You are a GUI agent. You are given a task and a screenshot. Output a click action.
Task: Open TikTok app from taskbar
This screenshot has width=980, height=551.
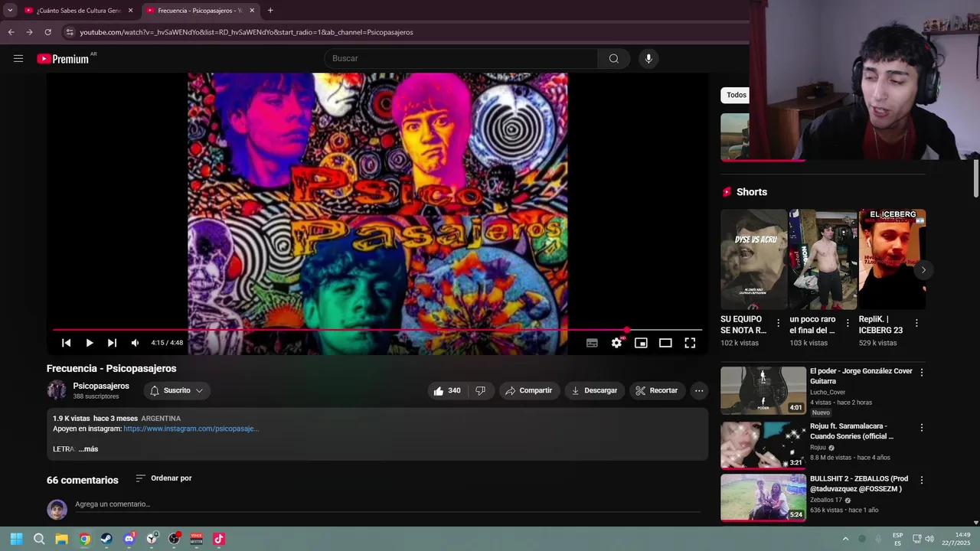click(x=219, y=539)
